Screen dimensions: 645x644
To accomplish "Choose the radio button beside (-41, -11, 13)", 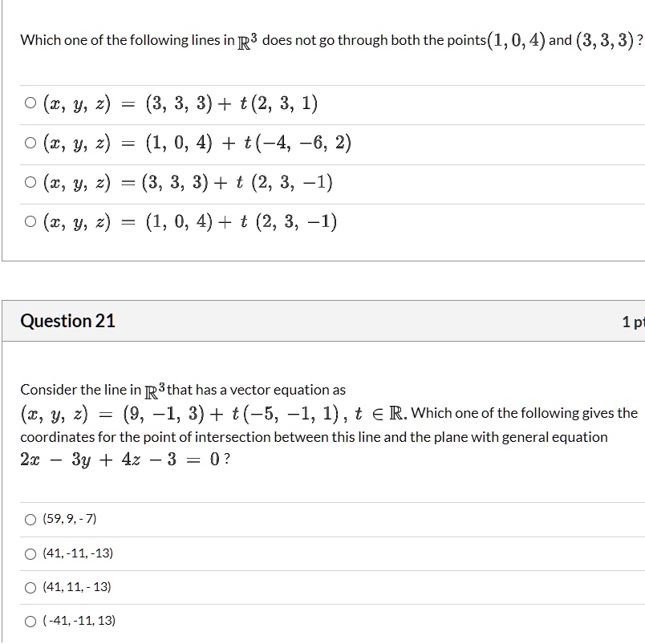I will click(30, 622).
